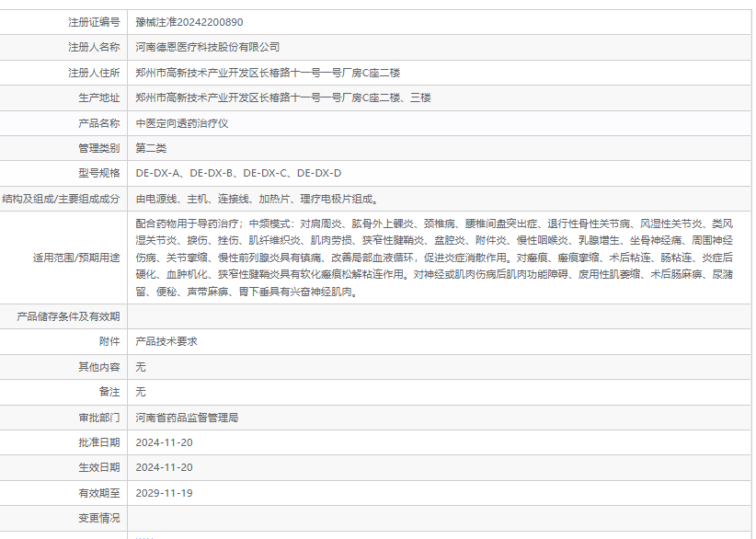Click the 批准日期 row label
The width and height of the screenshot is (756, 539).
[x=99, y=442]
